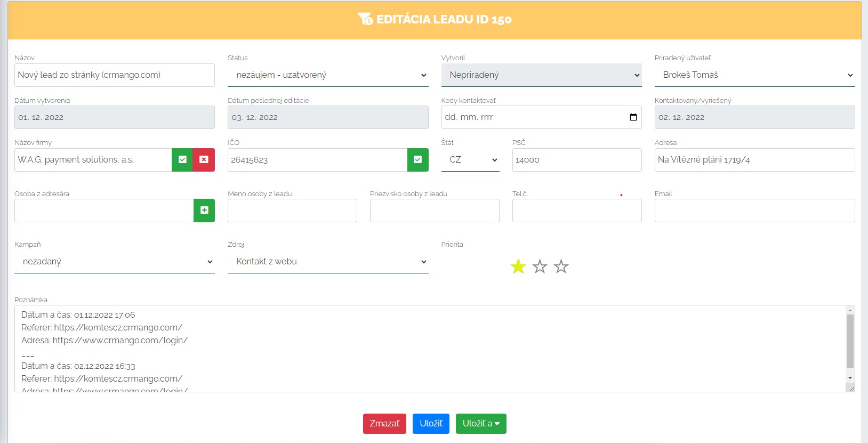Click the Poznámka label
The width and height of the screenshot is (868, 444).
point(31,300)
